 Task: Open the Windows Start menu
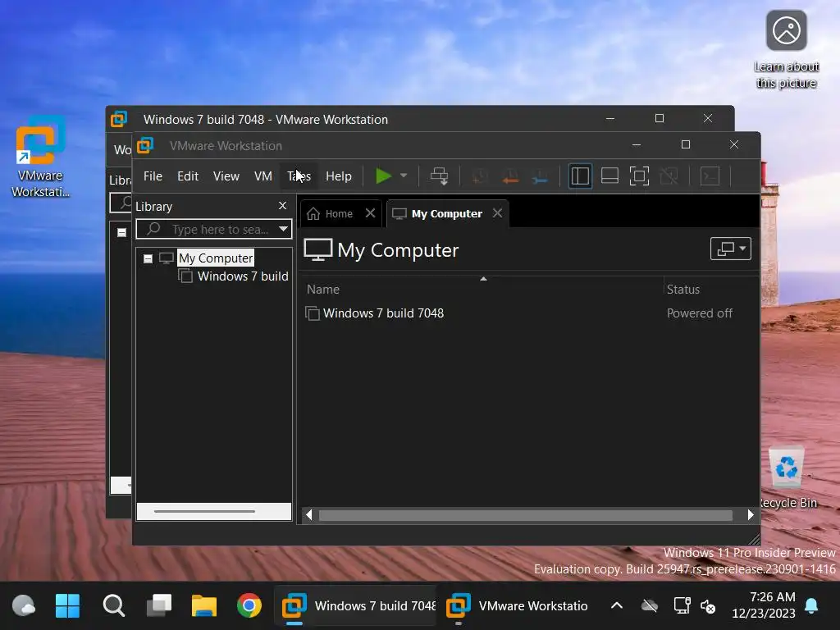(67, 606)
